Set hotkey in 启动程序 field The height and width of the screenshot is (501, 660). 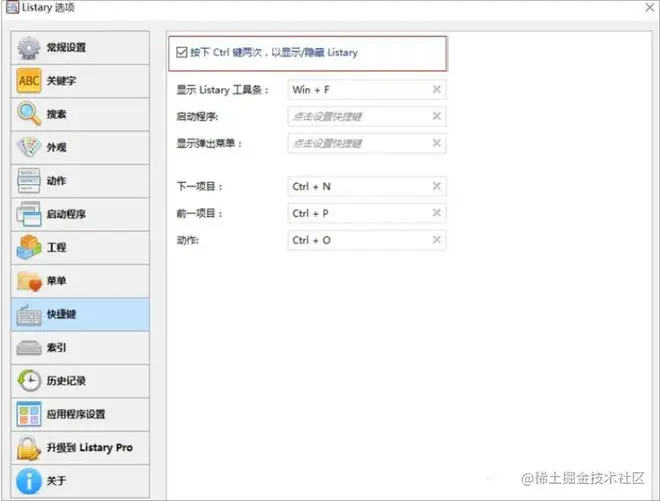click(367, 116)
